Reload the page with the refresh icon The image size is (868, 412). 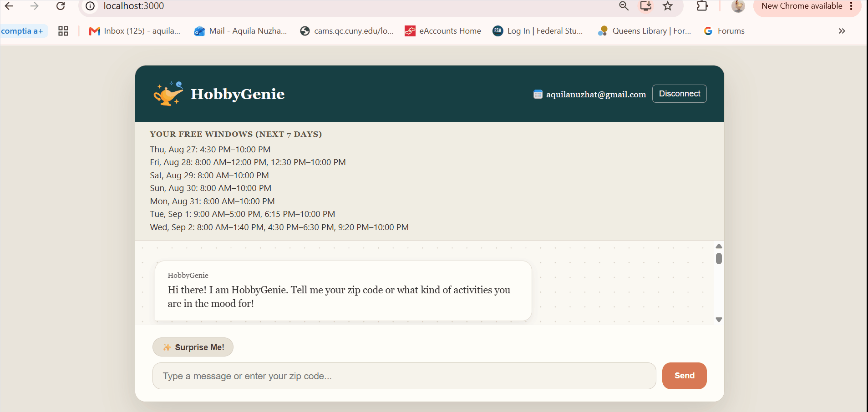pos(61,6)
